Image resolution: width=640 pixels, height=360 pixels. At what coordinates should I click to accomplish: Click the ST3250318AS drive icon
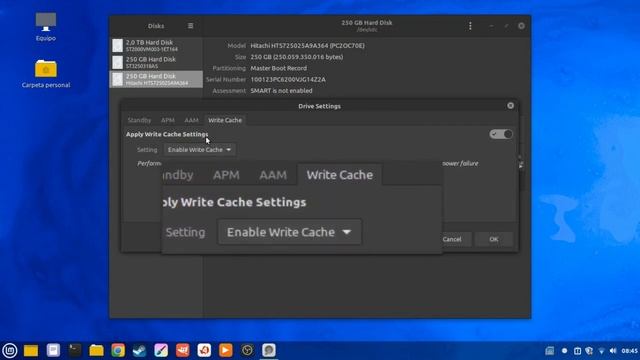pyautogui.click(x=118, y=62)
